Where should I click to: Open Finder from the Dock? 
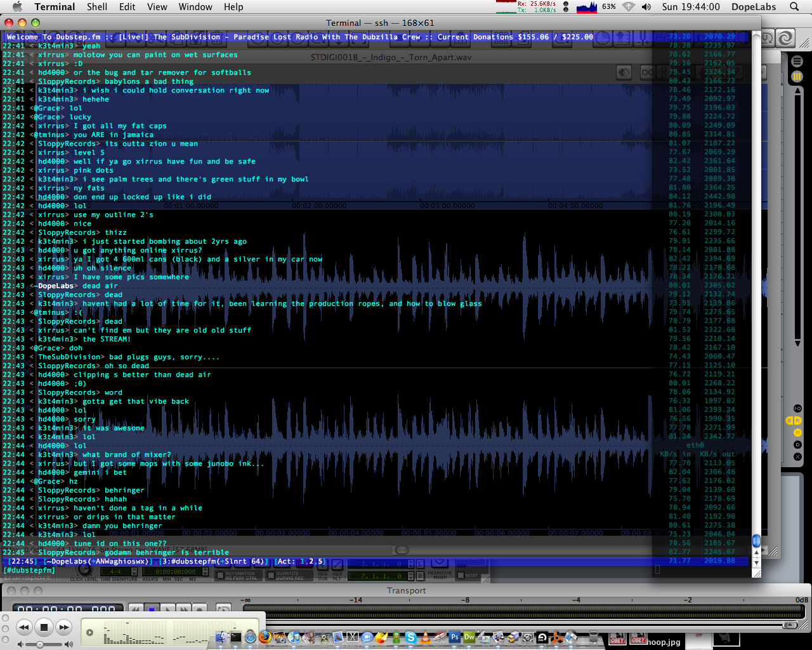[x=221, y=636]
